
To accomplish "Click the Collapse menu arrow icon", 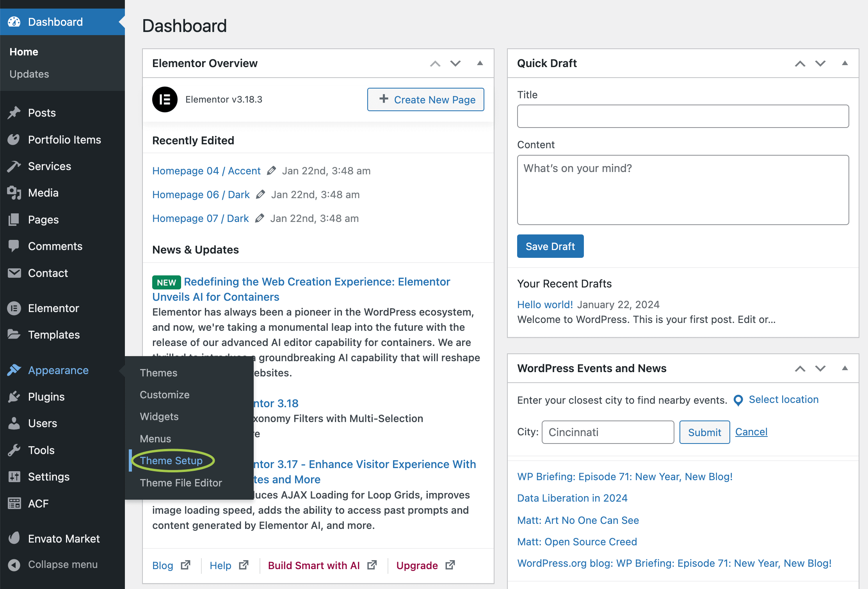I will tap(14, 564).
